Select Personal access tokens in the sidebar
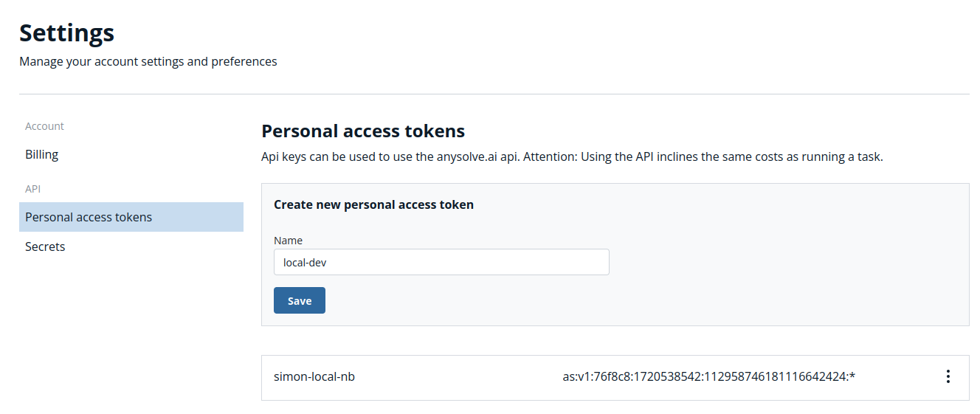 pos(131,217)
